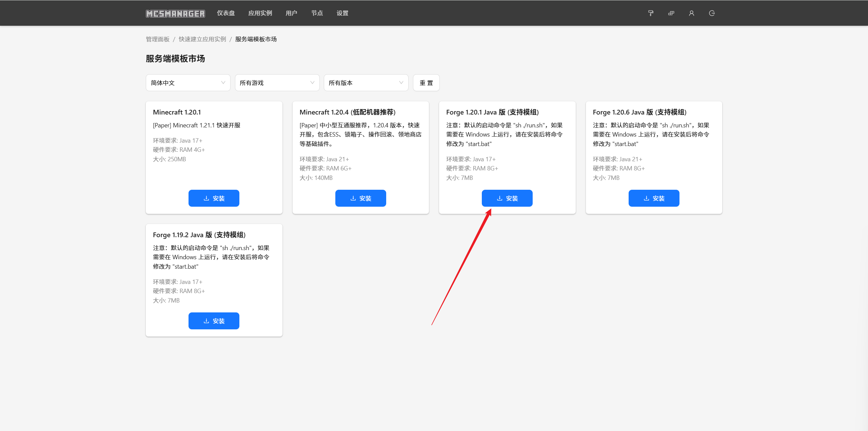Viewport: 868px width, 431px height.
Task: Install the Forge 1.20.1 Java template
Action: pos(507,198)
